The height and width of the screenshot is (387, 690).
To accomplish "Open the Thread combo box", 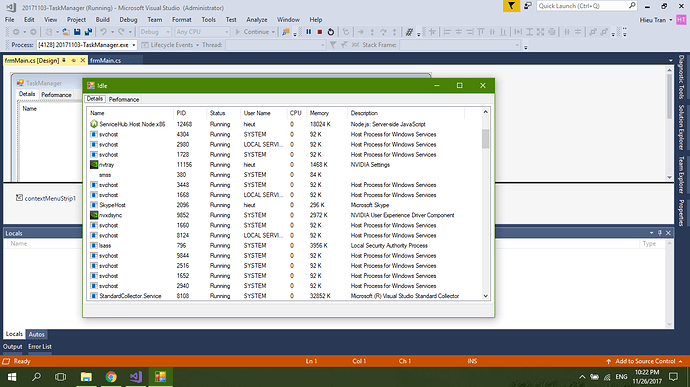I will tap(275, 45).
